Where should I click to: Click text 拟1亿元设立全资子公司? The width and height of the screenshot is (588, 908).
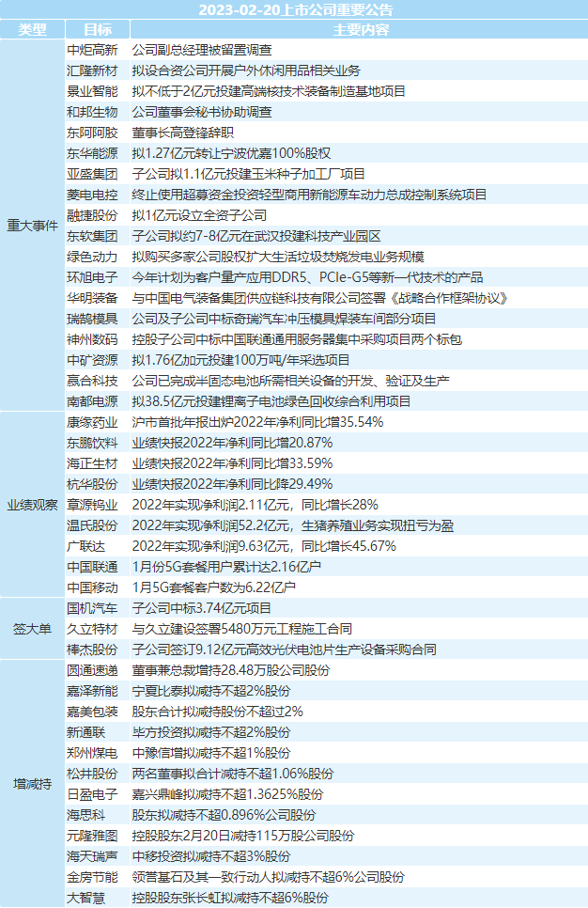tap(199, 215)
